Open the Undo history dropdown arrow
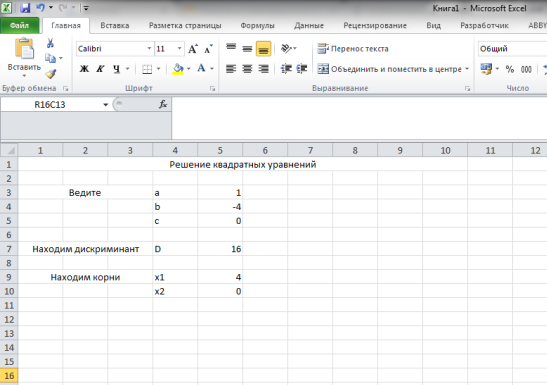Viewport: 547px width, 385px height. pyautogui.click(x=51, y=7)
